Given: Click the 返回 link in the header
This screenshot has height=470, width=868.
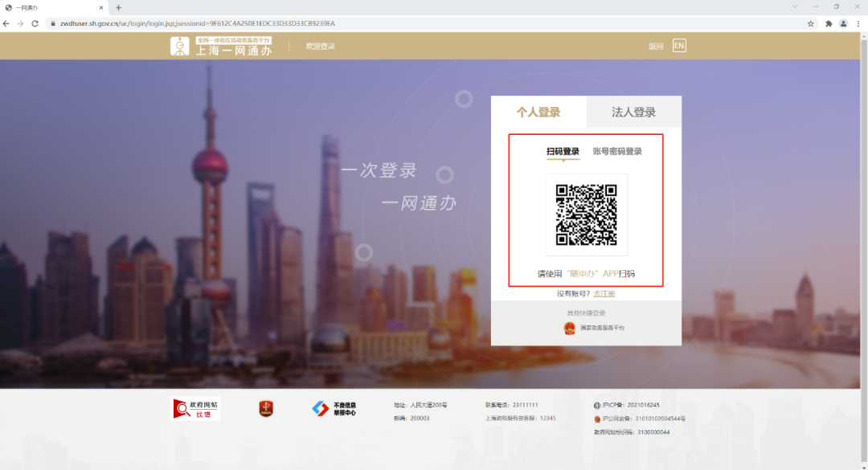Looking at the screenshot, I should (x=654, y=46).
